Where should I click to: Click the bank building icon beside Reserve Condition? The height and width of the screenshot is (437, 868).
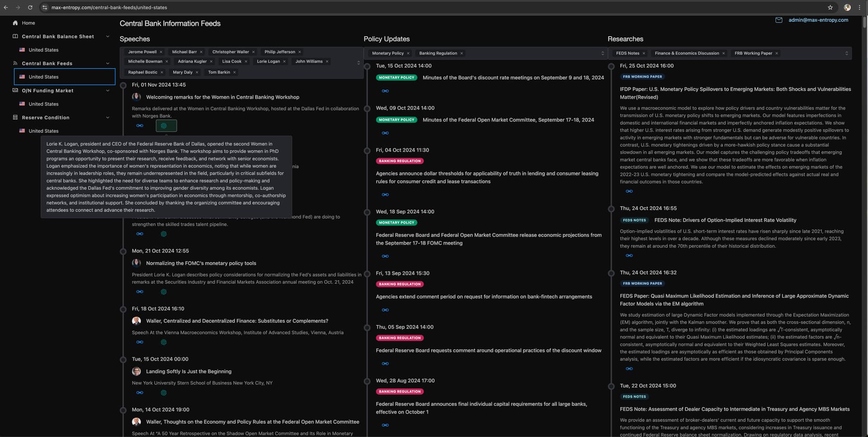pos(15,117)
